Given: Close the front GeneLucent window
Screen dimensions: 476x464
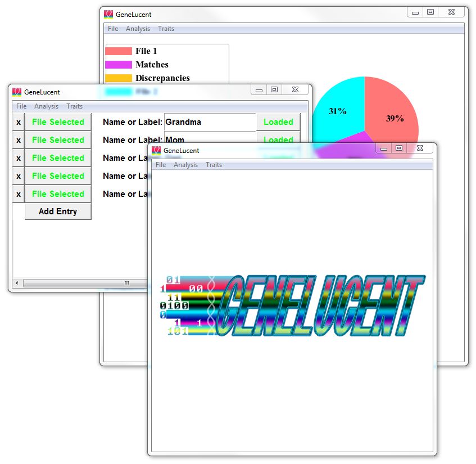Looking at the screenshot, I should pos(420,148).
